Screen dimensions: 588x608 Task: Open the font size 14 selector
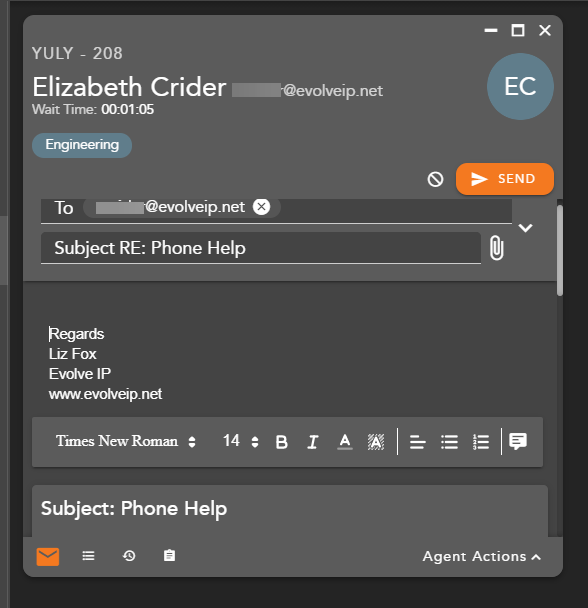pos(240,441)
